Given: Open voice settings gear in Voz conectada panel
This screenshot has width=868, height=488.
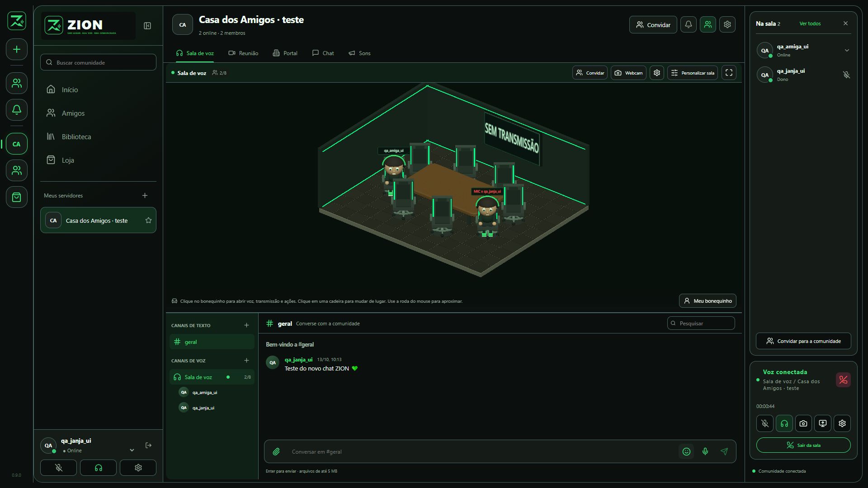Looking at the screenshot, I should (x=842, y=423).
